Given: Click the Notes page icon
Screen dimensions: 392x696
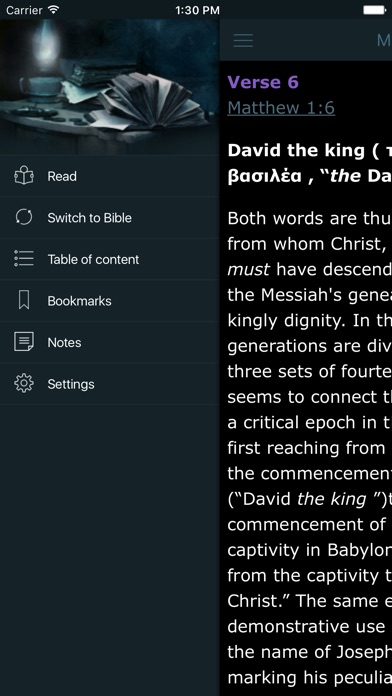Looking at the screenshot, I should [24, 342].
